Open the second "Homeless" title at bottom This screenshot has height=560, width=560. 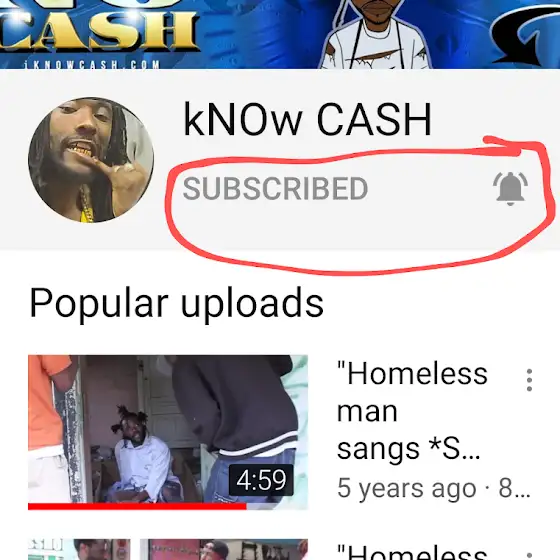(x=412, y=553)
